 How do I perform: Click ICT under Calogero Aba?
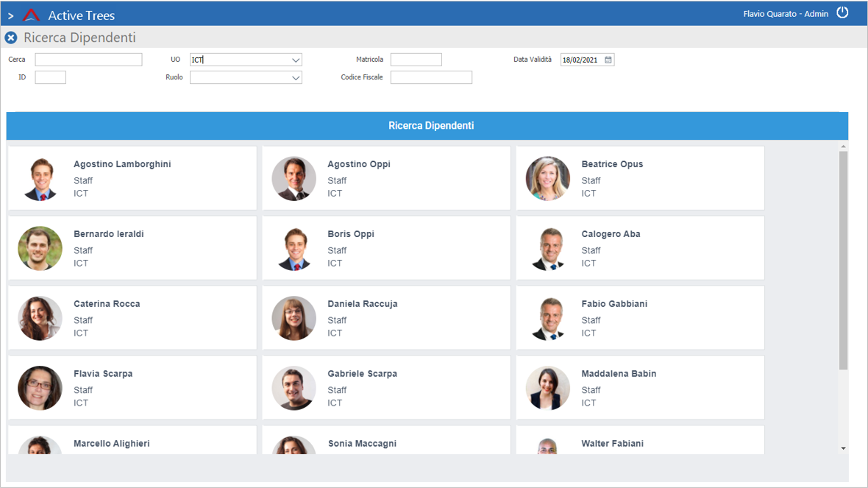pos(588,263)
